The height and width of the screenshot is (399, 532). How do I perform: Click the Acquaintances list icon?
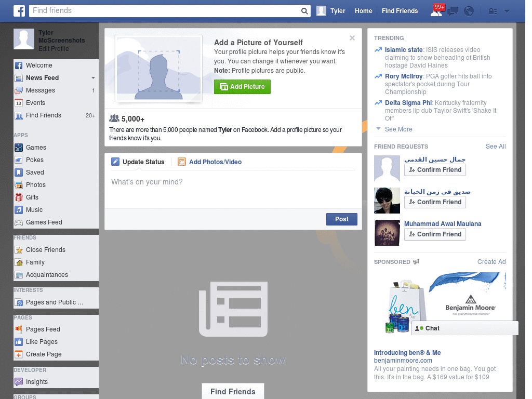pyautogui.click(x=19, y=275)
